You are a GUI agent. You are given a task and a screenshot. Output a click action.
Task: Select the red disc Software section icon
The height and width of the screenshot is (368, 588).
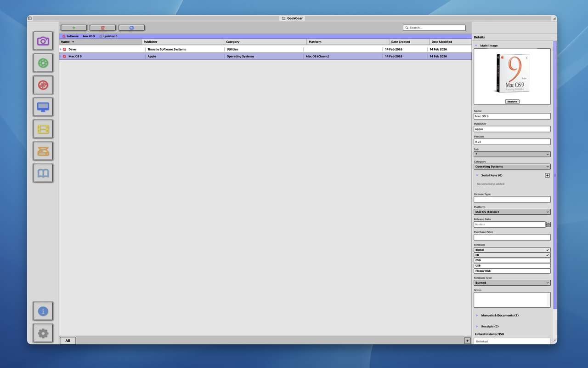pos(43,85)
